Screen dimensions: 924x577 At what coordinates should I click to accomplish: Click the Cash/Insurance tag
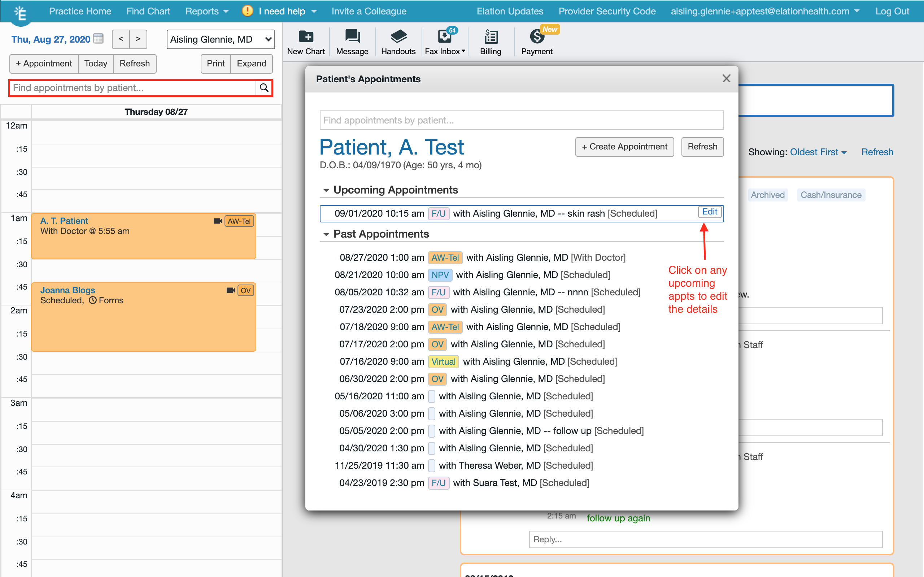[831, 195]
